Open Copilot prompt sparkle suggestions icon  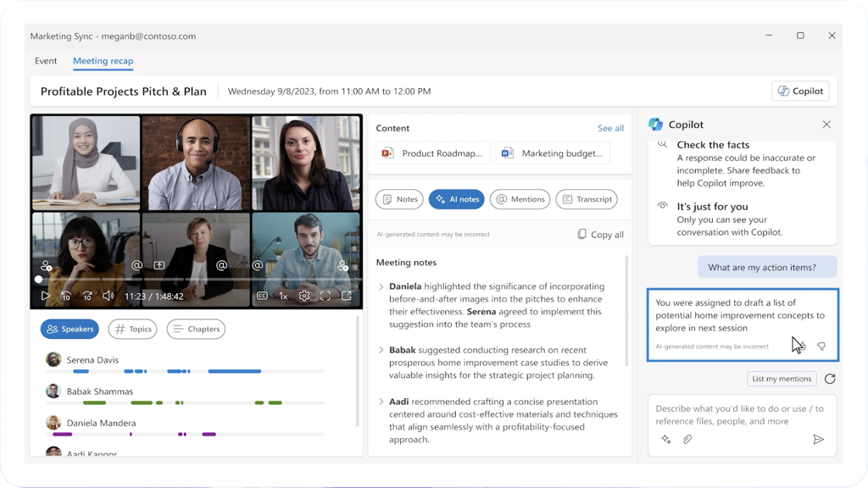[x=666, y=440]
